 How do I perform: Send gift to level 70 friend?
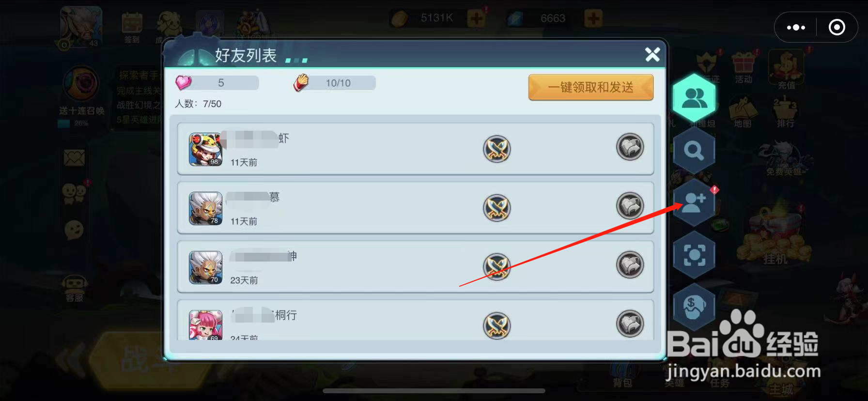pos(630,265)
